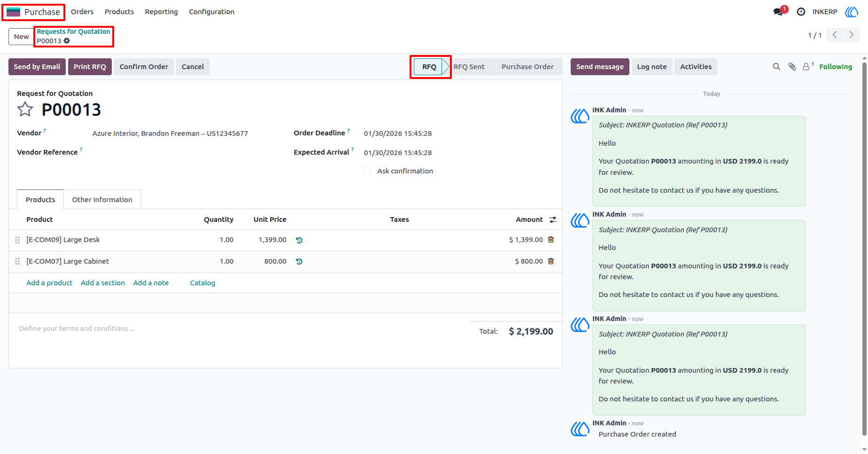
Task: Open the Reporting menu
Action: click(x=162, y=12)
